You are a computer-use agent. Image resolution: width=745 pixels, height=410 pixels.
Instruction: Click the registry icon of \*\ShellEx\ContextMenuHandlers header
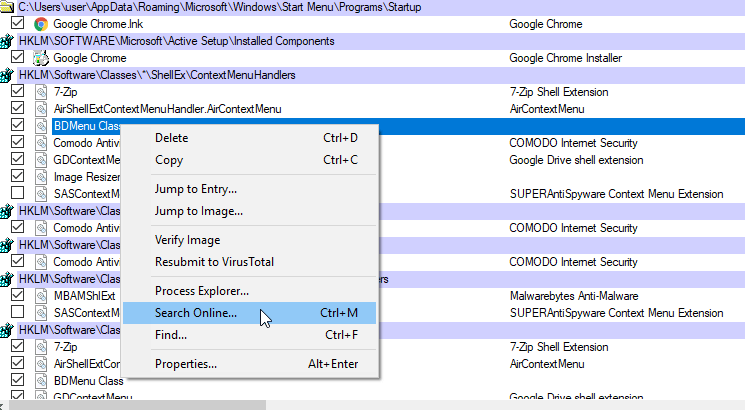coord(6,75)
